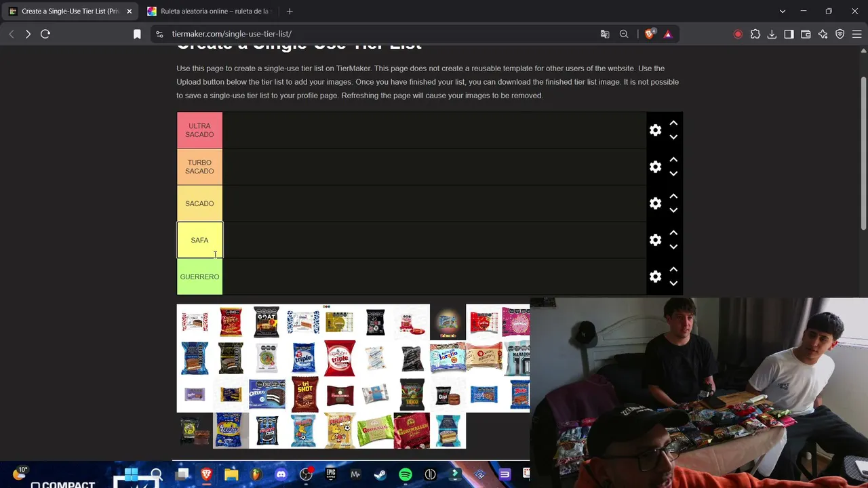Move the SACADO tier row up
The height and width of the screenshot is (488, 868).
tap(673, 197)
